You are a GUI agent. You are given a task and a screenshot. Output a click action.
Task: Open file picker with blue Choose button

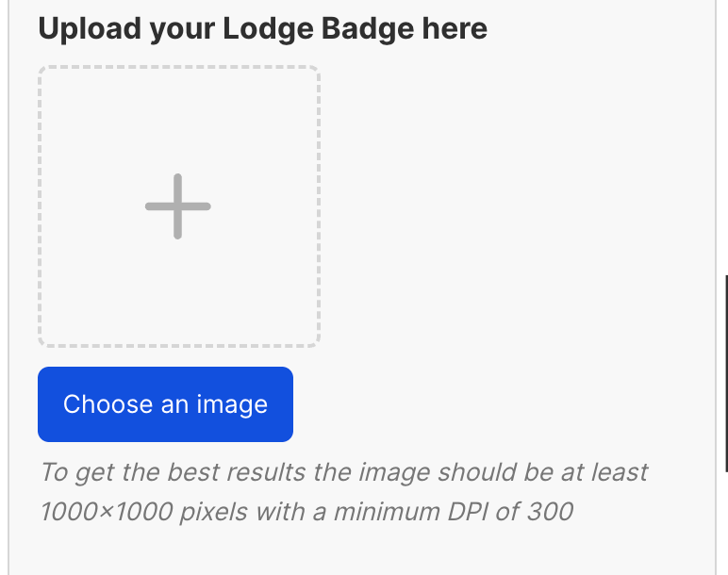[165, 404]
